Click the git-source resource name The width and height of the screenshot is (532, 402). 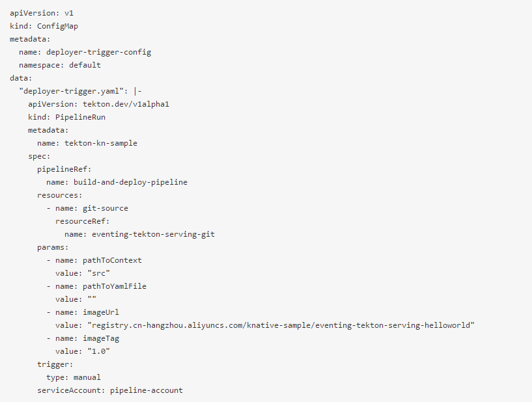tap(105, 208)
